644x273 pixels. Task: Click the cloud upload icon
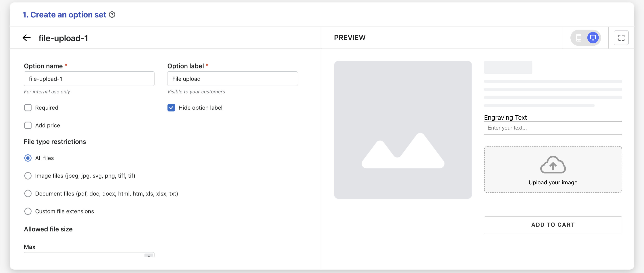pos(553,165)
